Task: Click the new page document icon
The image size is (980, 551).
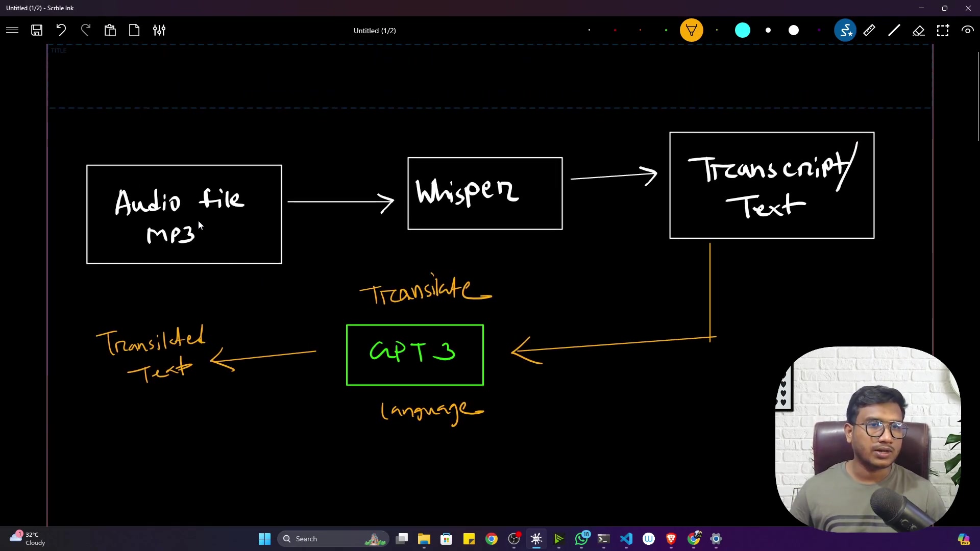Action: (134, 30)
